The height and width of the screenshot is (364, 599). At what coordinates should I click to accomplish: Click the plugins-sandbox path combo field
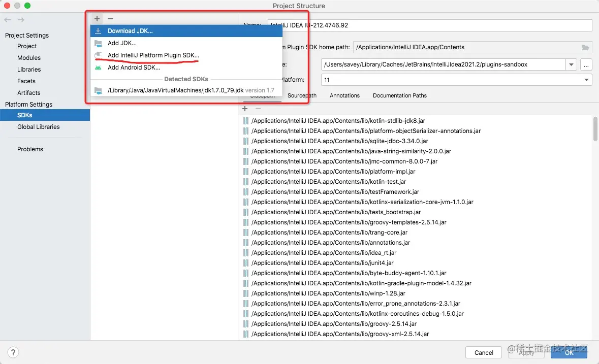[443, 64]
